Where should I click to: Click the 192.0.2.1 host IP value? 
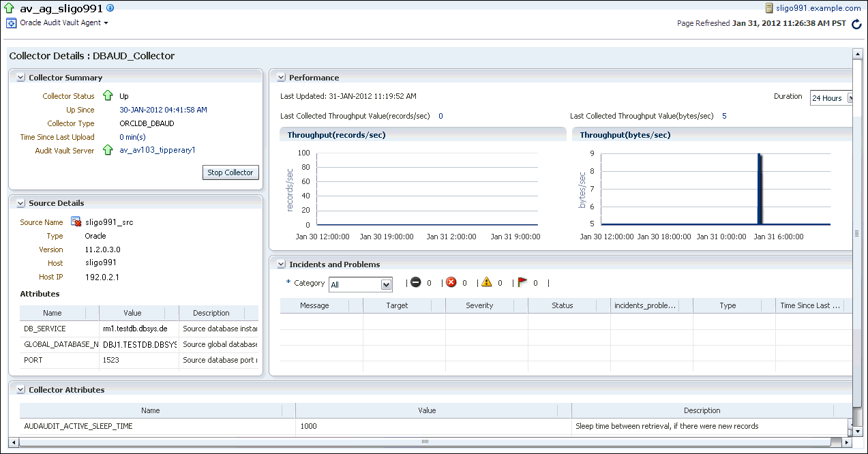click(102, 277)
